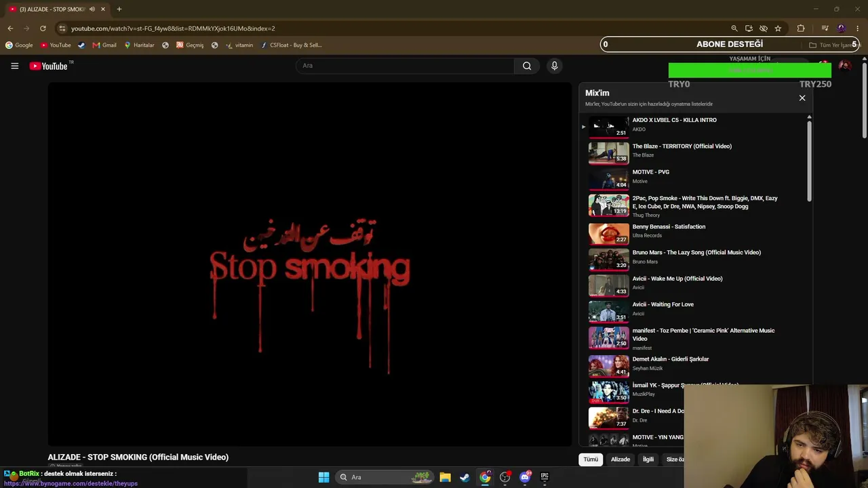
Task: Open the Chrome three-dot menu
Action: pyautogui.click(x=858, y=28)
